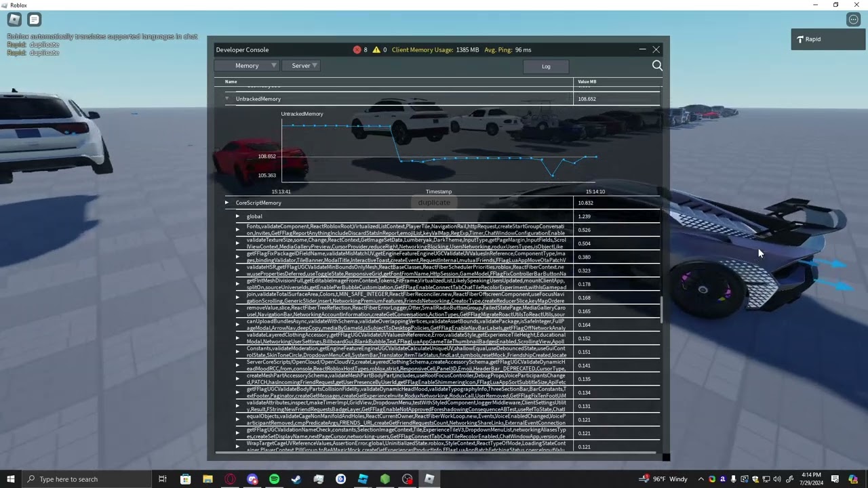
Task: Click the Client Memory Usage readout
Action: coord(435,49)
